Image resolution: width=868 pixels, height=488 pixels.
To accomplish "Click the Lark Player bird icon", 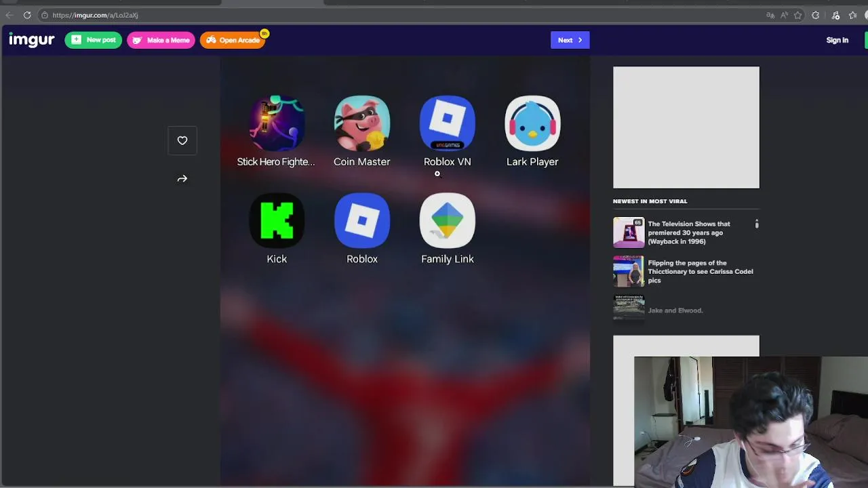I will (532, 123).
